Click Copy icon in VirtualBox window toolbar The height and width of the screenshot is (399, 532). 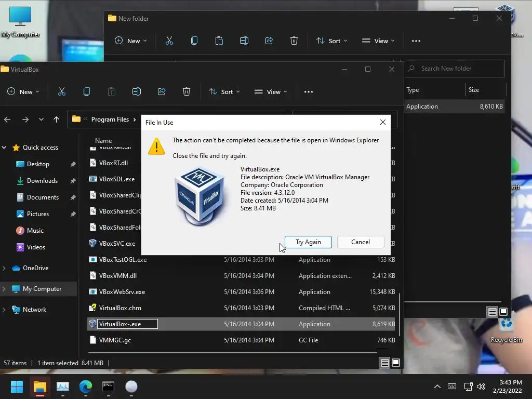(87, 91)
